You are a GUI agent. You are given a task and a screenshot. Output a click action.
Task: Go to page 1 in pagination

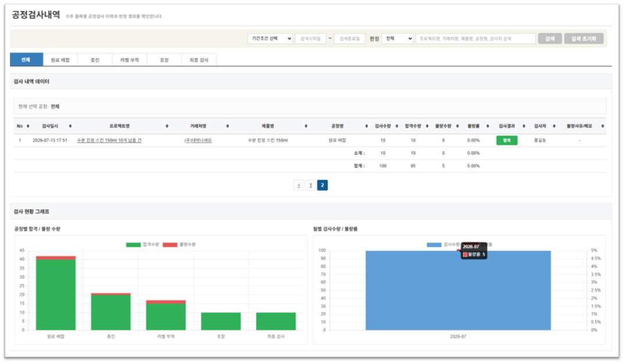tap(311, 185)
